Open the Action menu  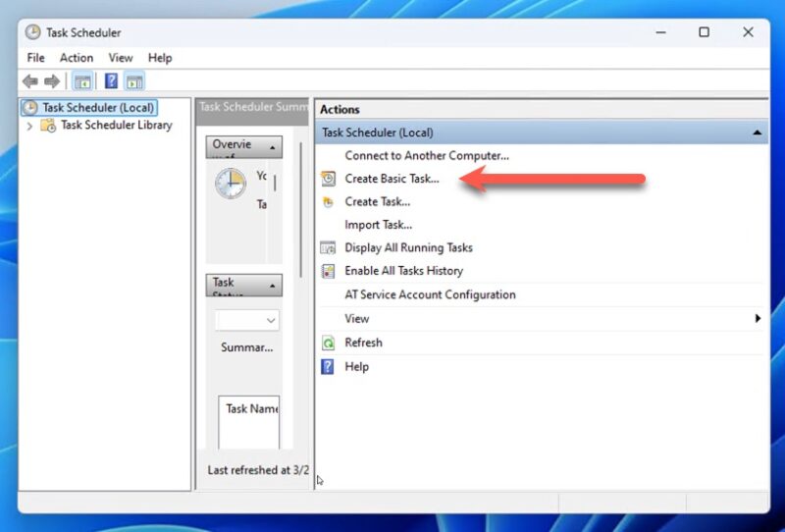[x=77, y=58]
